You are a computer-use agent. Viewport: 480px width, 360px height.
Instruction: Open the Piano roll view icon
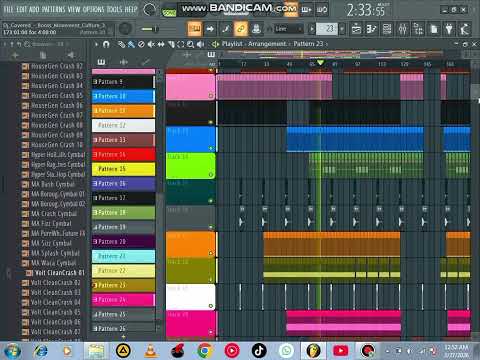pos(371,29)
